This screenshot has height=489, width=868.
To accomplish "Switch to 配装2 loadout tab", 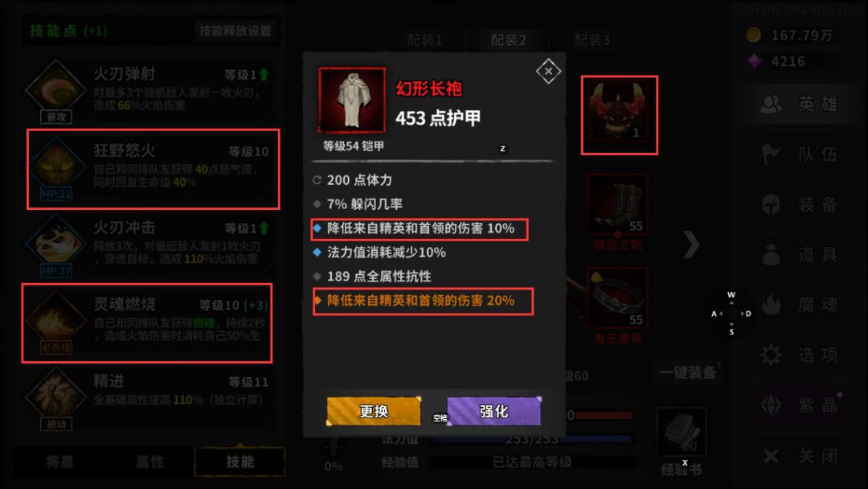I will (508, 40).
